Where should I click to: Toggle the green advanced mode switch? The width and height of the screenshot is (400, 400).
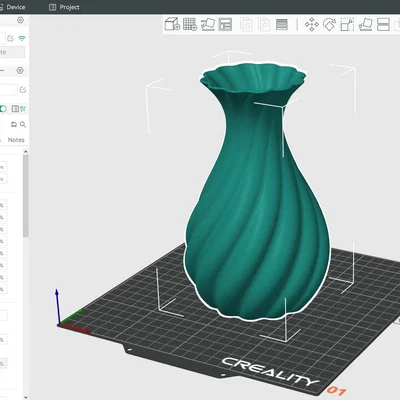click(x=3, y=109)
